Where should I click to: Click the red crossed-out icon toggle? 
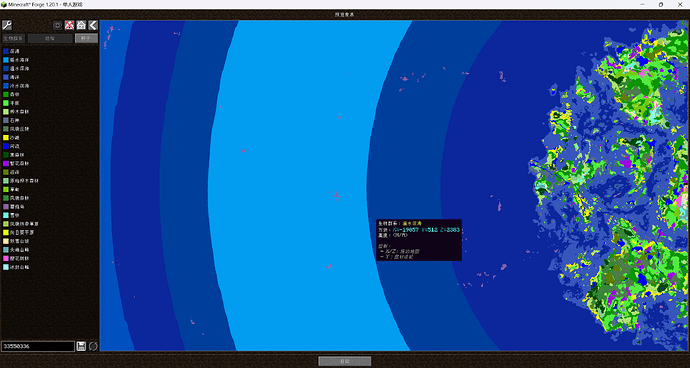(69, 25)
